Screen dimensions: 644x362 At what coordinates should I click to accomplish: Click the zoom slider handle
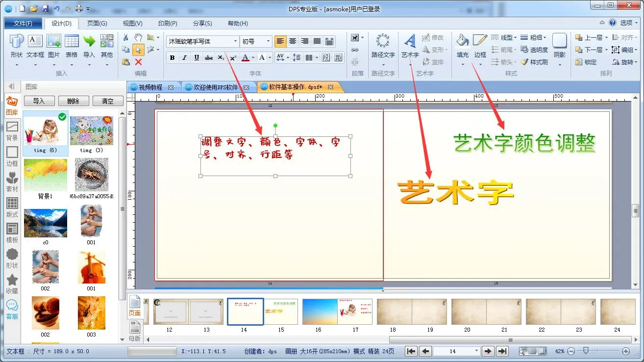click(584, 351)
